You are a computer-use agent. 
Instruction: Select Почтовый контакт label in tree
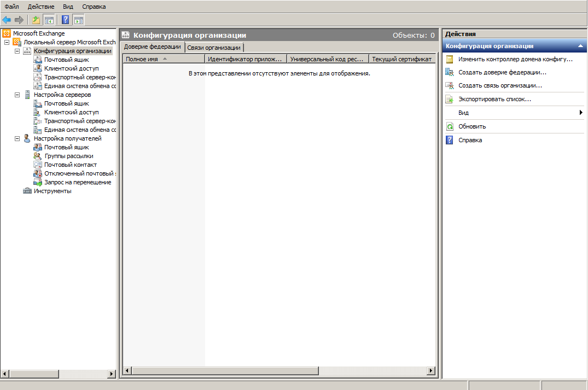coord(71,165)
